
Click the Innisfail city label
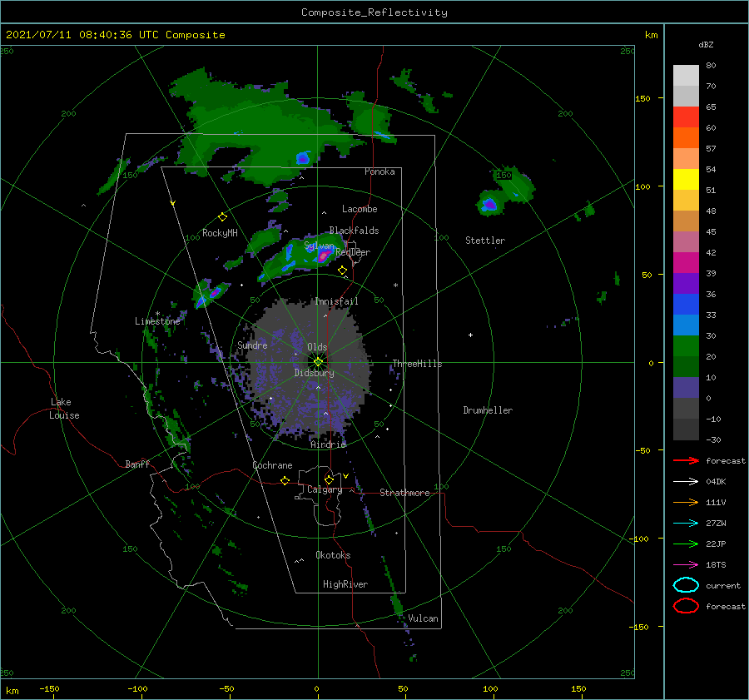click(336, 301)
